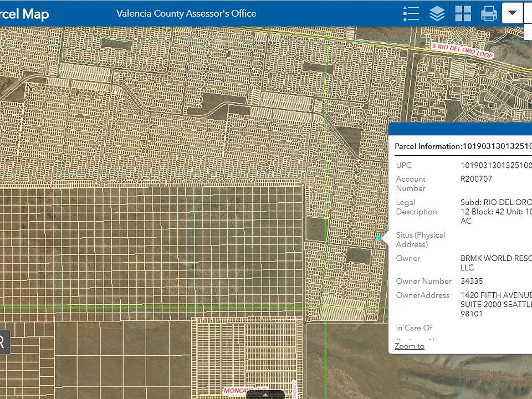This screenshot has width=532, height=399.
Task: Click the Parcel Map title text
Action: tap(24, 14)
